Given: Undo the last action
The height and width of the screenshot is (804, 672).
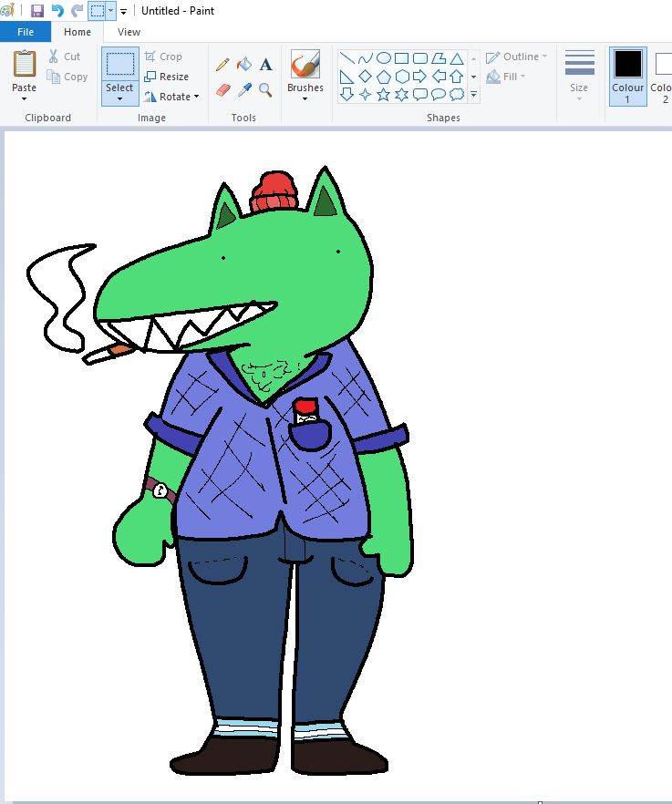Looking at the screenshot, I should pos(57,11).
